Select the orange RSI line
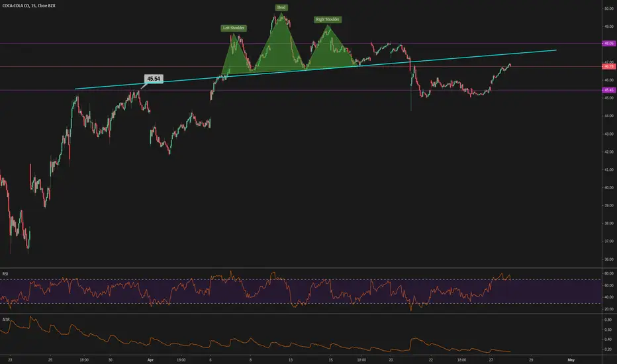 pos(256,291)
